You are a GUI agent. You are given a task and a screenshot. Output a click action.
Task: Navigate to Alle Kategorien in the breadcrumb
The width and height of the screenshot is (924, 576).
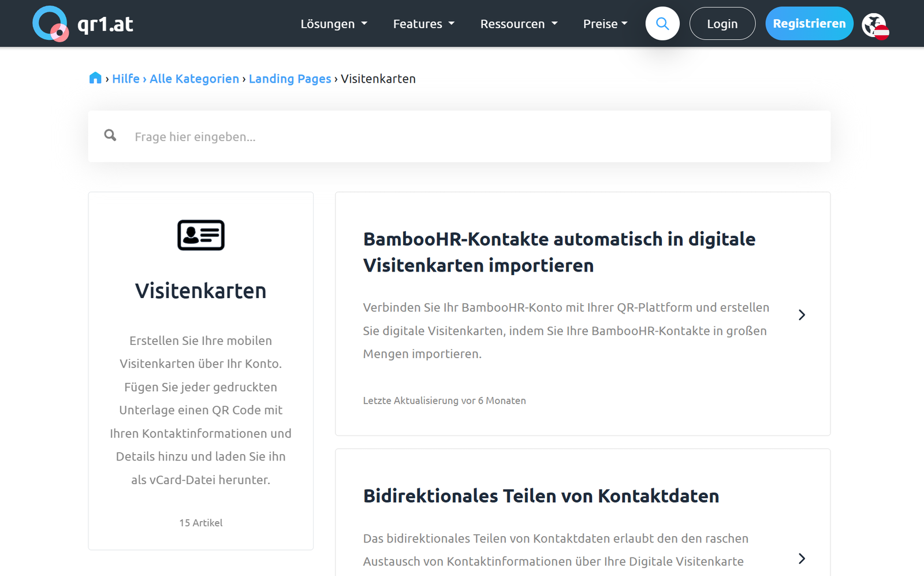point(194,79)
